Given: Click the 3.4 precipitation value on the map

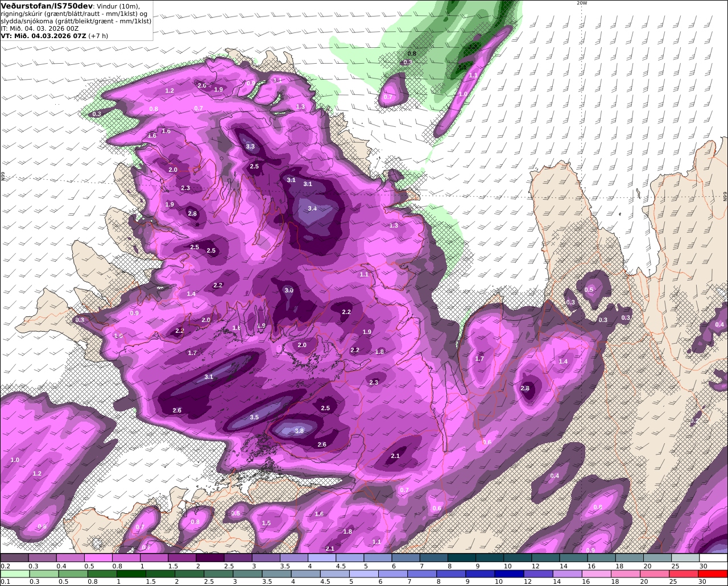Looking at the screenshot, I should click(x=312, y=209).
